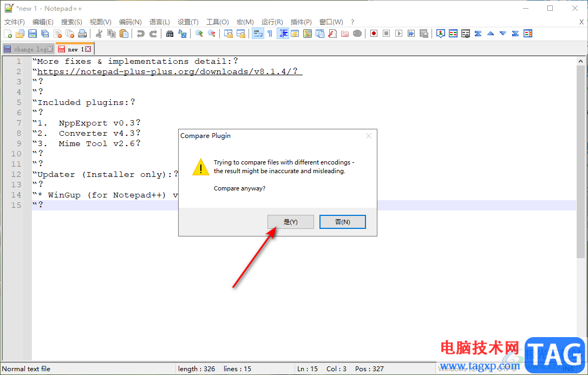Click the editor scrollbar up arrow
This screenshot has height=375, width=588.
point(580,61)
